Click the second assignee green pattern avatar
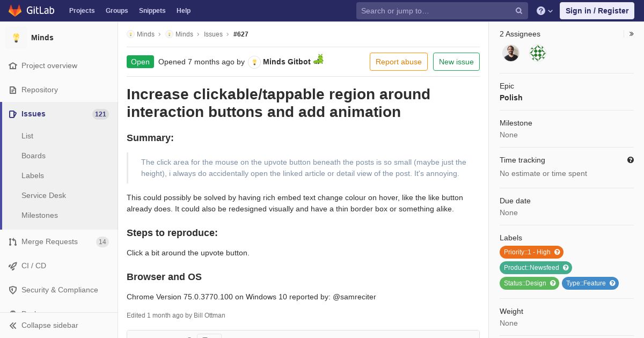The width and height of the screenshot is (644, 338). pyautogui.click(x=538, y=53)
